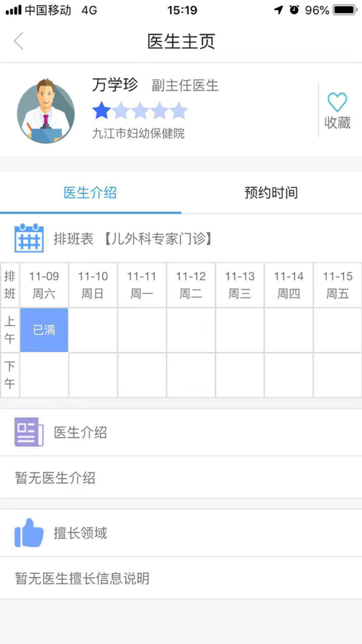362x644 pixels.
Task: Click the 下午 row label
Action: click(x=10, y=375)
